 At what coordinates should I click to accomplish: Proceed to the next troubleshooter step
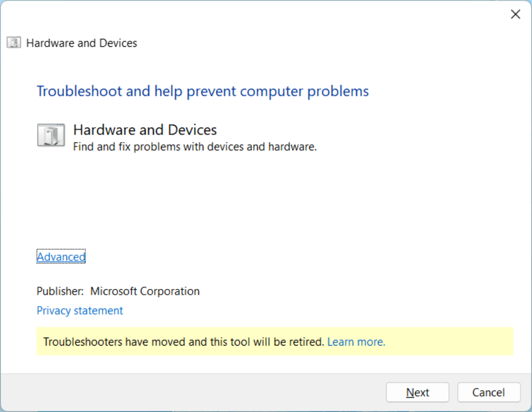point(417,392)
